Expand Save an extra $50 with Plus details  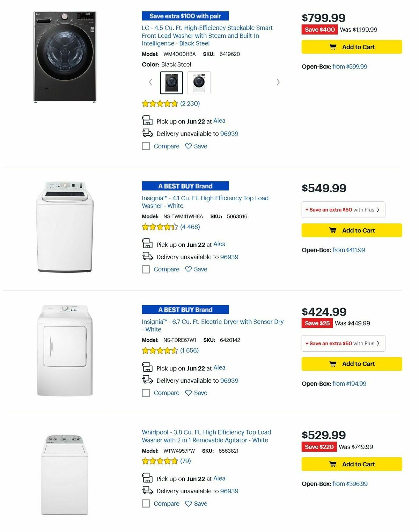tap(343, 209)
